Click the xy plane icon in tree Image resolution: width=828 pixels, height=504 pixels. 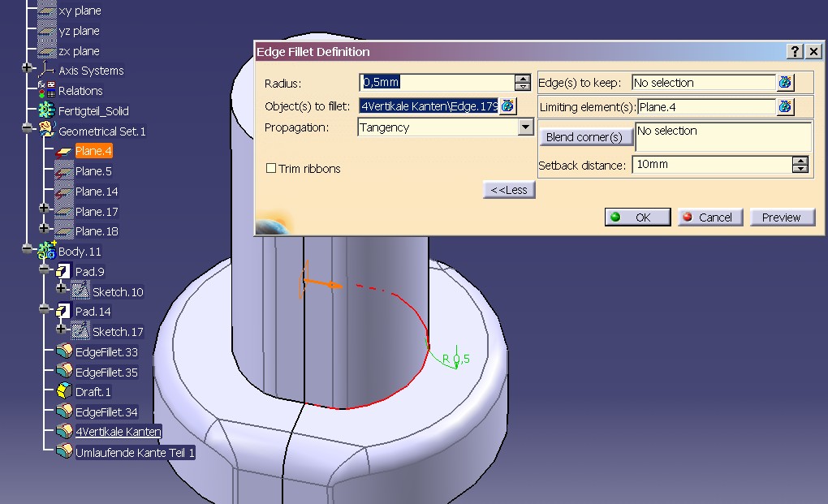pyautogui.click(x=46, y=11)
